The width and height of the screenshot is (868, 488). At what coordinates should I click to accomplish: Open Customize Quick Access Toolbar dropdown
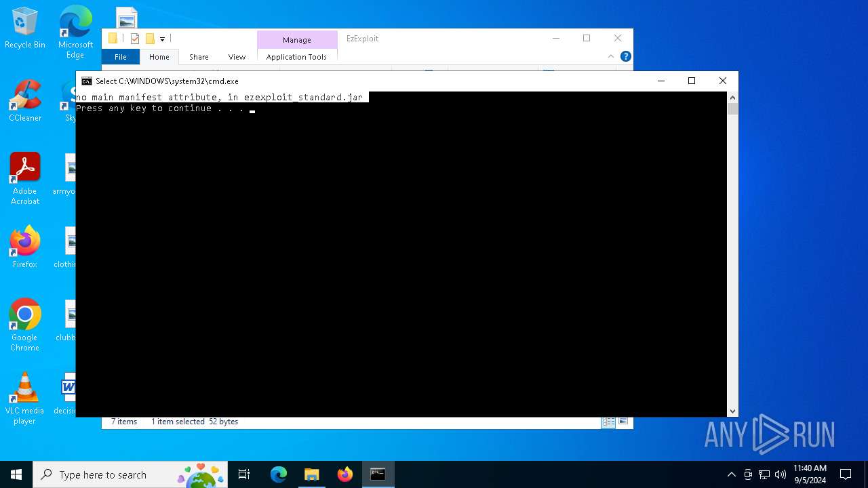pyautogui.click(x=163, y=39)
